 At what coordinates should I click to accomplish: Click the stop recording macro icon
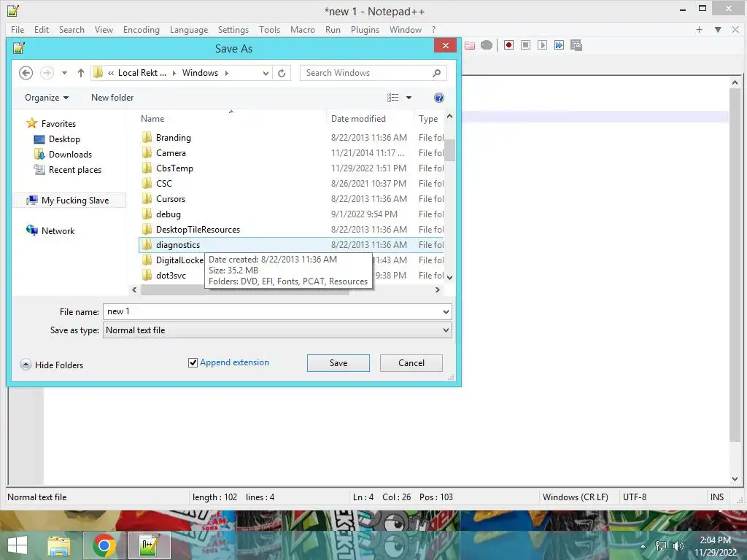point(525,45)
